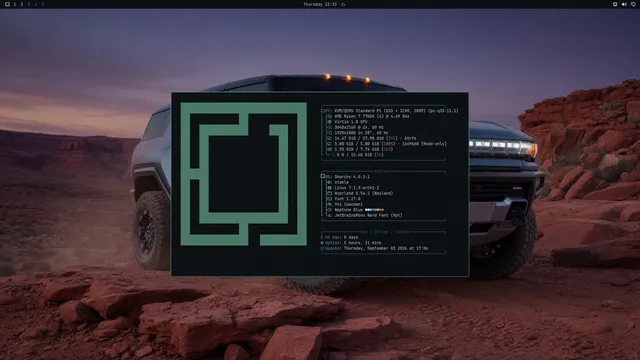Switch to workspace 5
Screen dimensions: 640x360
point(42,4)
